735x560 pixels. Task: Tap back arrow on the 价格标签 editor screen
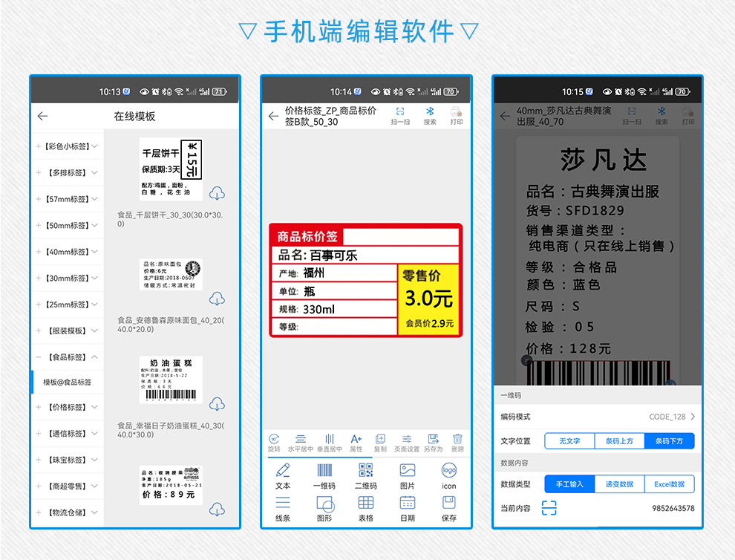(273, 116)
